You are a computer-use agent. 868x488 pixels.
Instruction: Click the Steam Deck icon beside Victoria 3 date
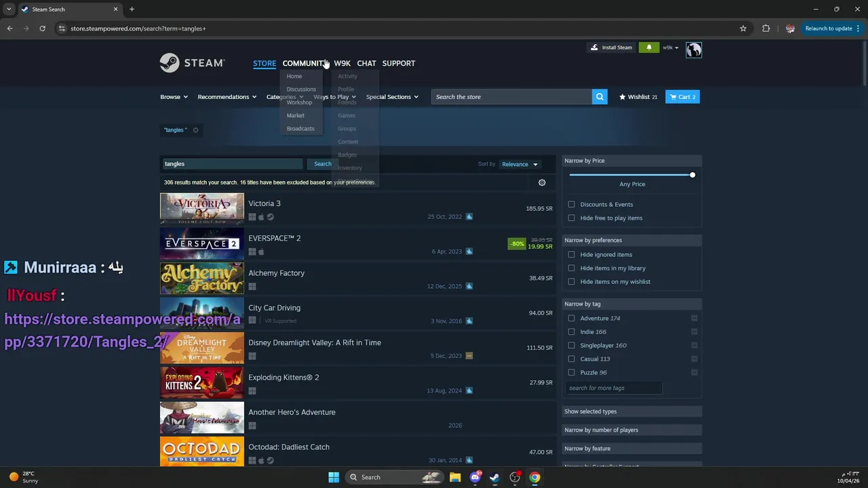[469, 217]
